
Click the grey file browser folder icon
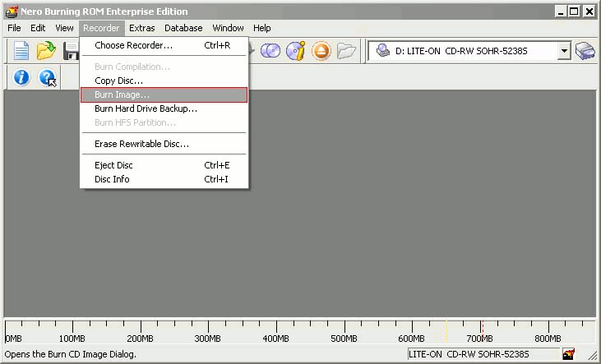[346, 51]
